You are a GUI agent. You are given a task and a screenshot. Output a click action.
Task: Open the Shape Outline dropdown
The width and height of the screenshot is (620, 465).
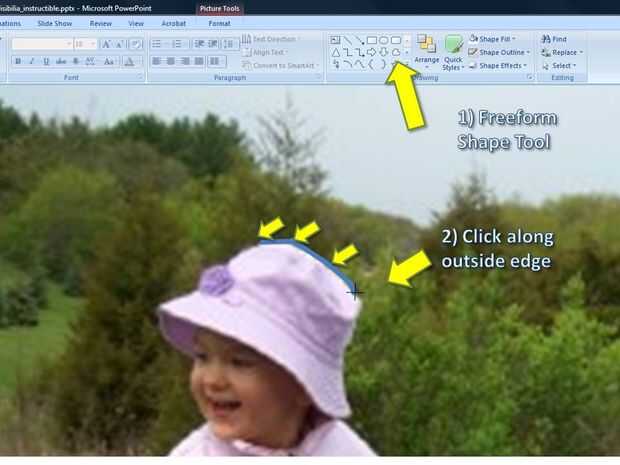[499, 52]
